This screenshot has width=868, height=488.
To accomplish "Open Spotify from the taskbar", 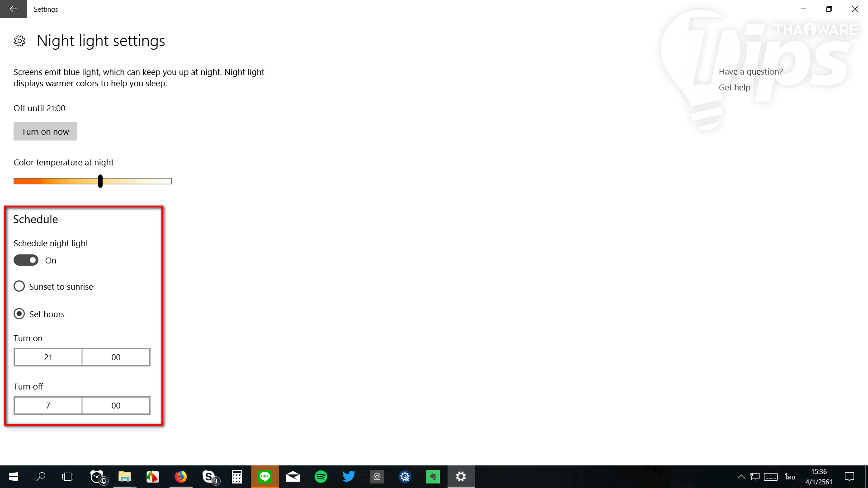I will 321,477.
